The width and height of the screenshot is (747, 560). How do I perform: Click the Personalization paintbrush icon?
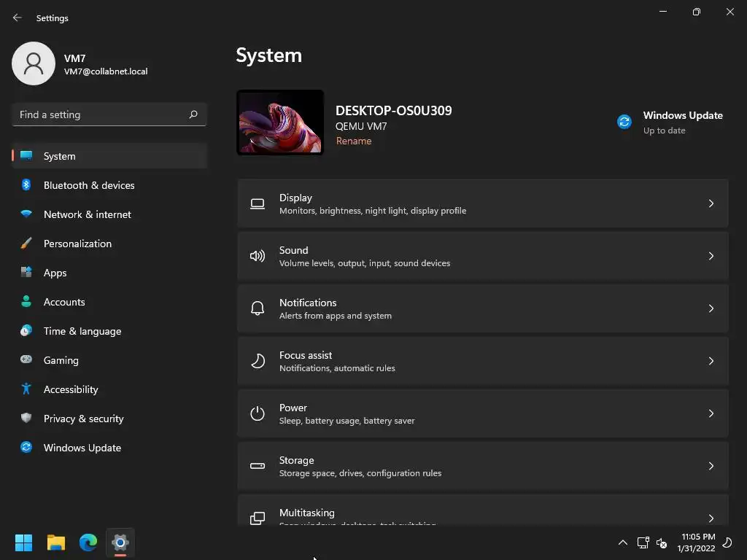click(26, 244)
